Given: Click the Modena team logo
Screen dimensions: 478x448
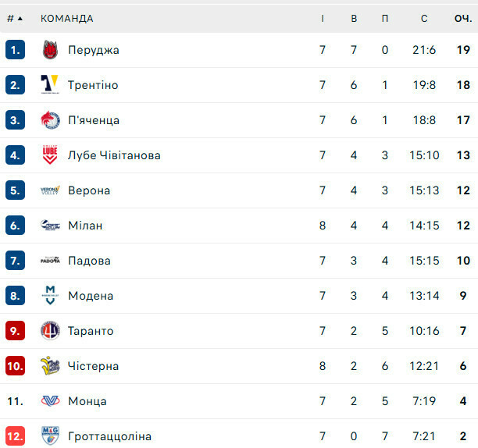Looking at the screenshot, I should [x=50, y=296].
